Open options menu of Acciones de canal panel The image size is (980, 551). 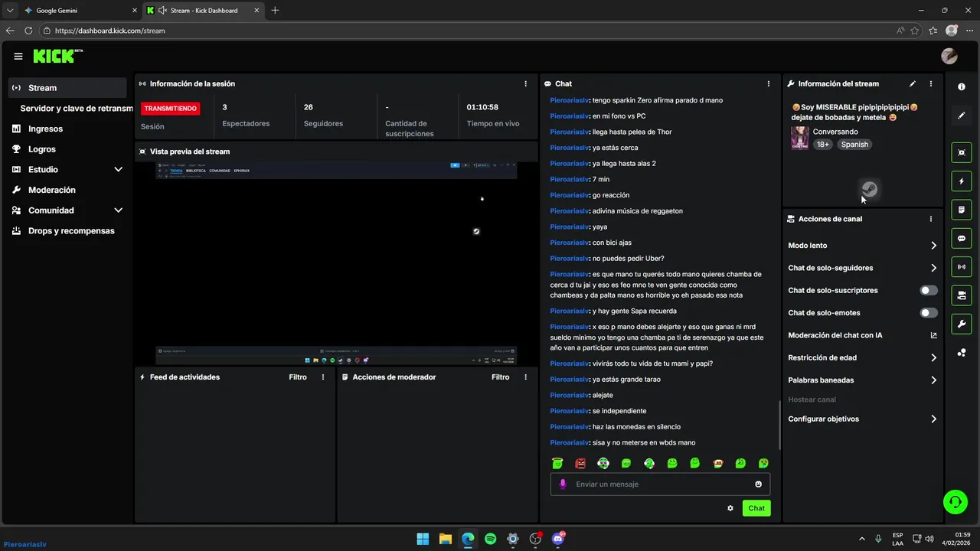click(x=931, y=219)
